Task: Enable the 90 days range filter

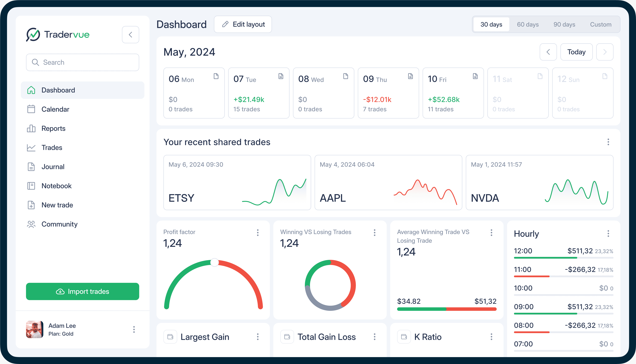Action: pyautogui.click(x=564, y=24)
